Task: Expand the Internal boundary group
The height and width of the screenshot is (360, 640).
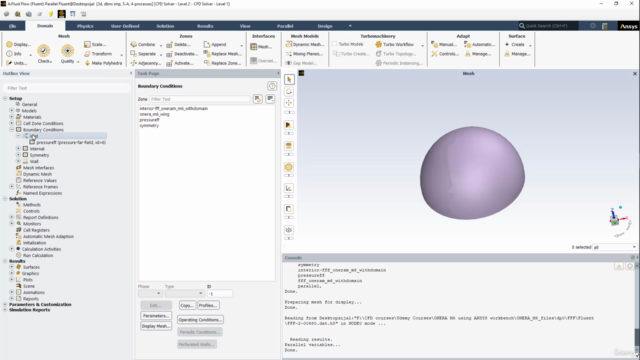Action: [x=18, y=149]
